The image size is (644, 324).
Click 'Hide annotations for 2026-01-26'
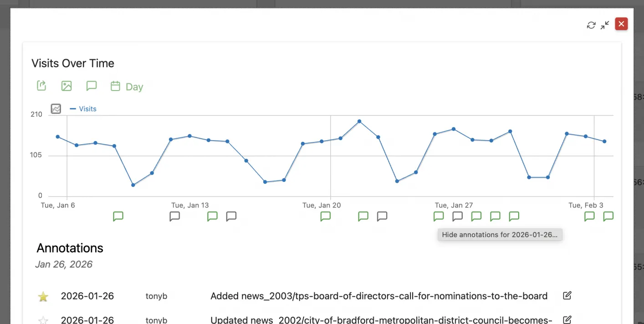pos(500,234)
